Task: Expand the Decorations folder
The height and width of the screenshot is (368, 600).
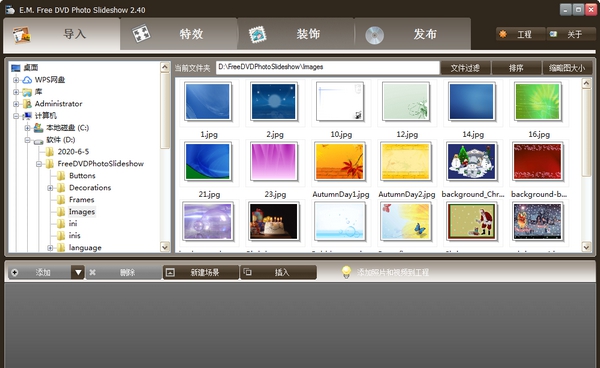Action: 51,188
